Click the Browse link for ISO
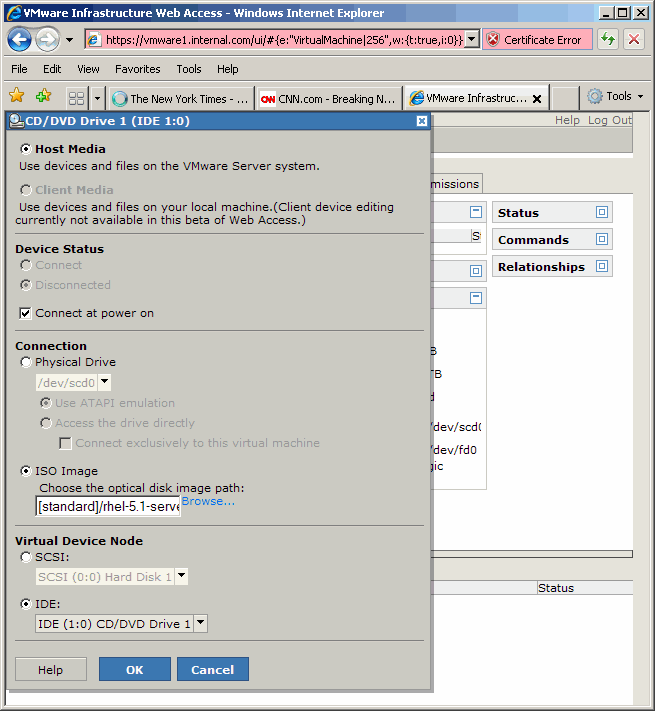This screenshot has width=655, height=711. (x=208, y=501)
